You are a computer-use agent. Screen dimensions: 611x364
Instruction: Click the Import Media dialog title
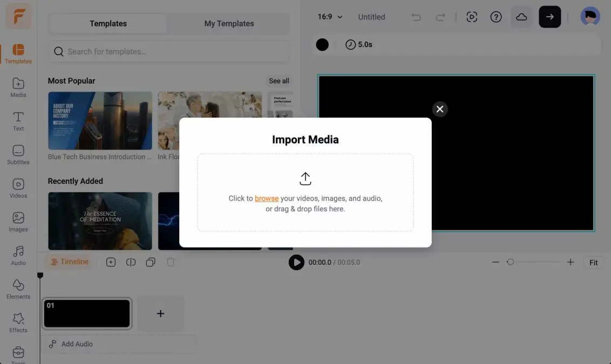305,139
